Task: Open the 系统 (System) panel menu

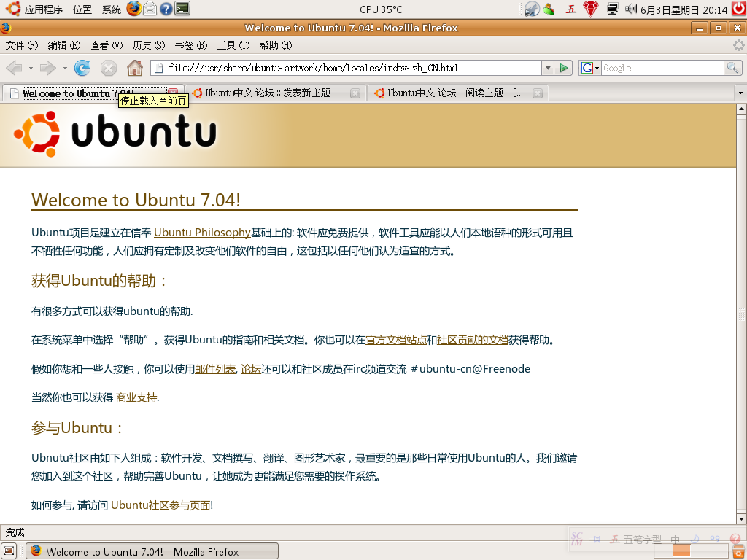Action: [112, 9]
